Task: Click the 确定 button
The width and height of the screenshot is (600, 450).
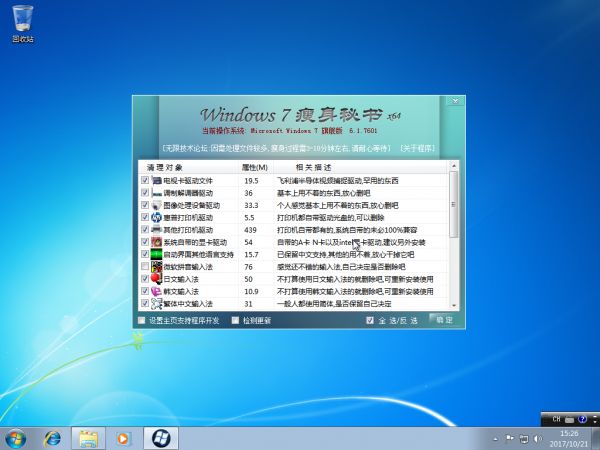Action: 444,320
